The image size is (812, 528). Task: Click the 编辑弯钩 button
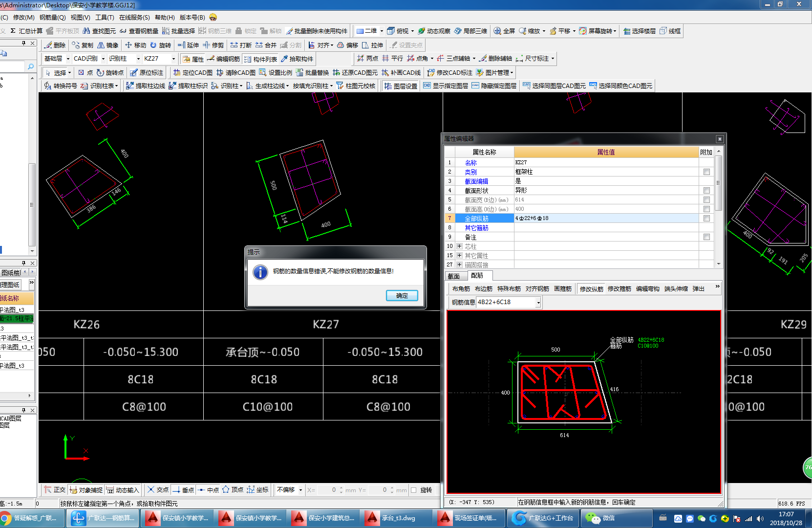(648, 289)
